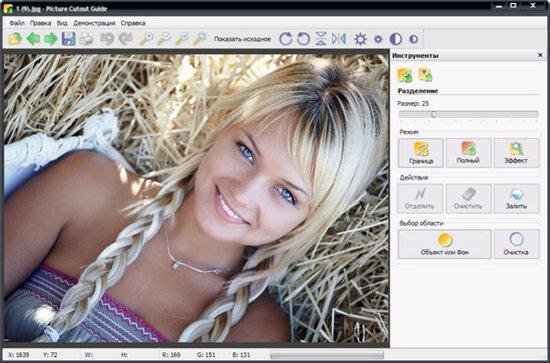This screenshot has width=550, height=363.
Task: Open the Вид menu
Action: click(62, 23)
